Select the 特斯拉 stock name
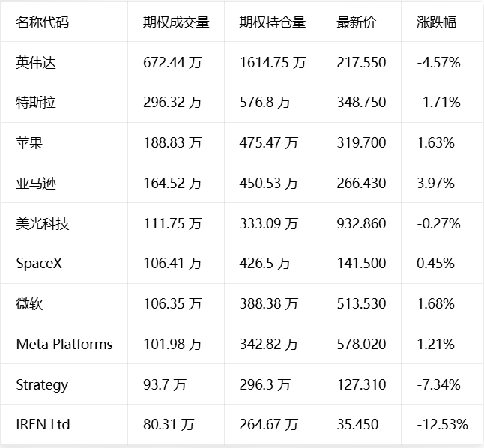484x448 pixels. pyautogui.click(x=36, y=102)
